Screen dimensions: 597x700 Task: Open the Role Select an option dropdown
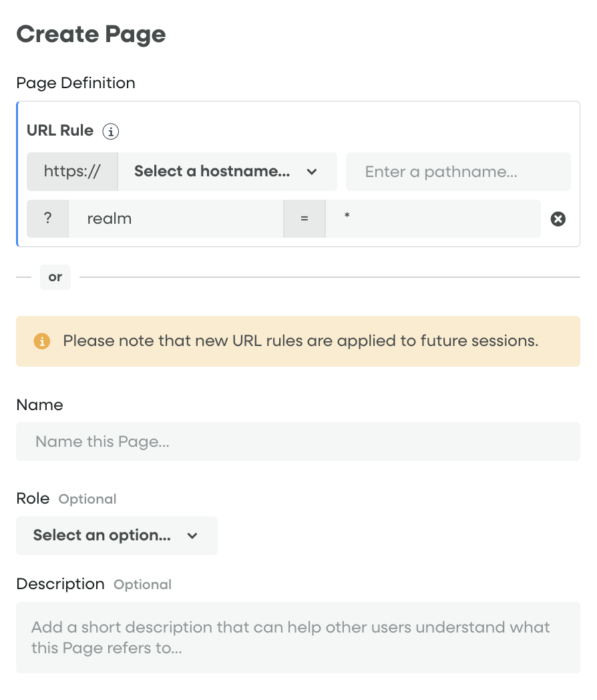coord(117,536)
